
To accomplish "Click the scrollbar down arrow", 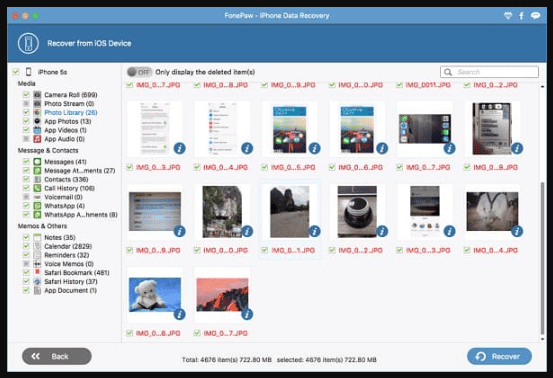I will coord(542,339).
